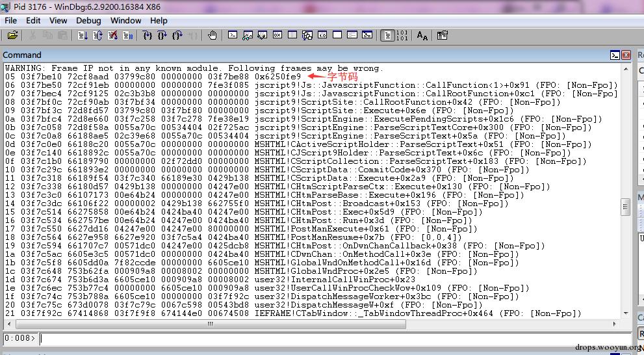644x355 pixels.
Task: Open the Command window from the toolbar
Action: [x=233, y=36]
